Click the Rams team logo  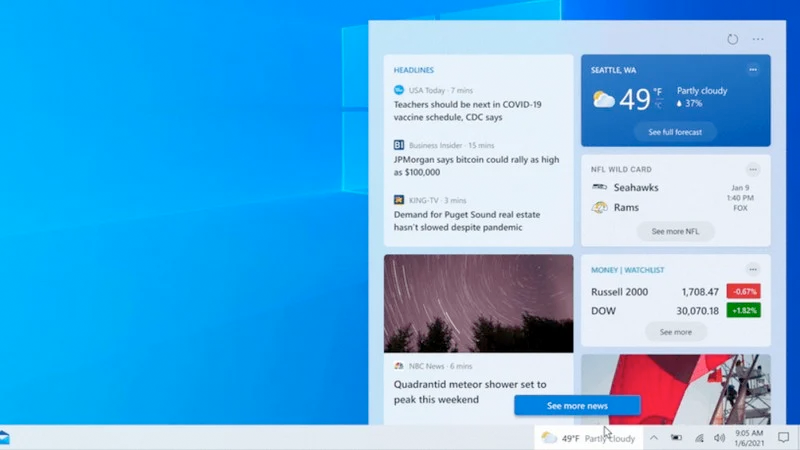[x=600, y=207]
